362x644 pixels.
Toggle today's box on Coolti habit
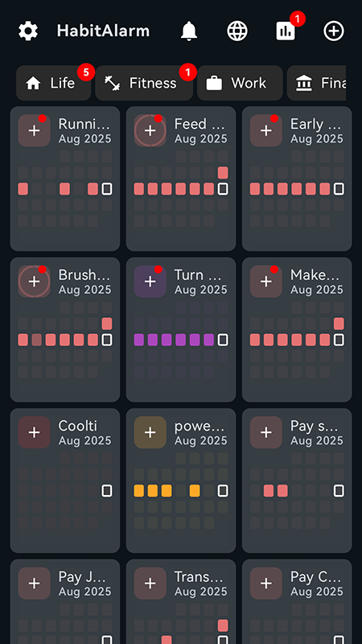107,490
